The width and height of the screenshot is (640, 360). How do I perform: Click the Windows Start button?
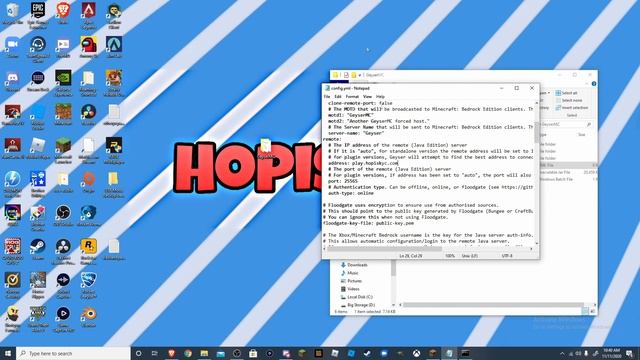(x=8, y=353)
